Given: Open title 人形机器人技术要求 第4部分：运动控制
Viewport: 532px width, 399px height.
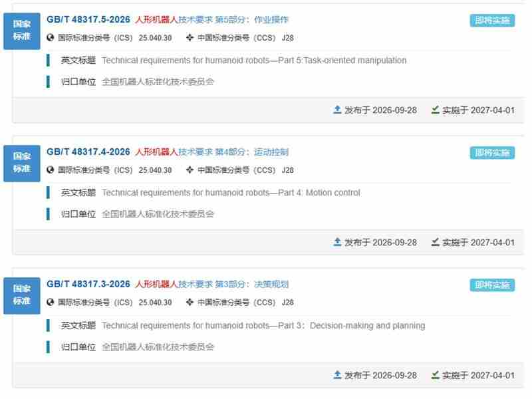Looking at the screenshot, I should pos(211,152).
